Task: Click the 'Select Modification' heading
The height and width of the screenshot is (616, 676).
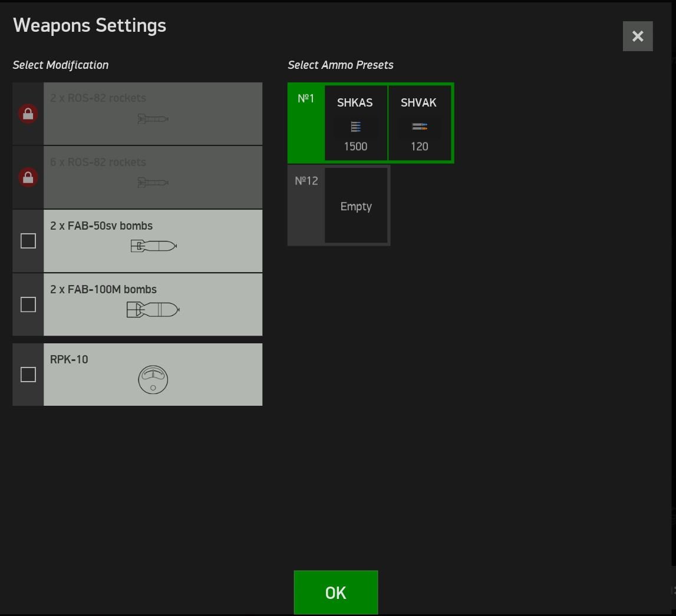Action: point(60,65)
